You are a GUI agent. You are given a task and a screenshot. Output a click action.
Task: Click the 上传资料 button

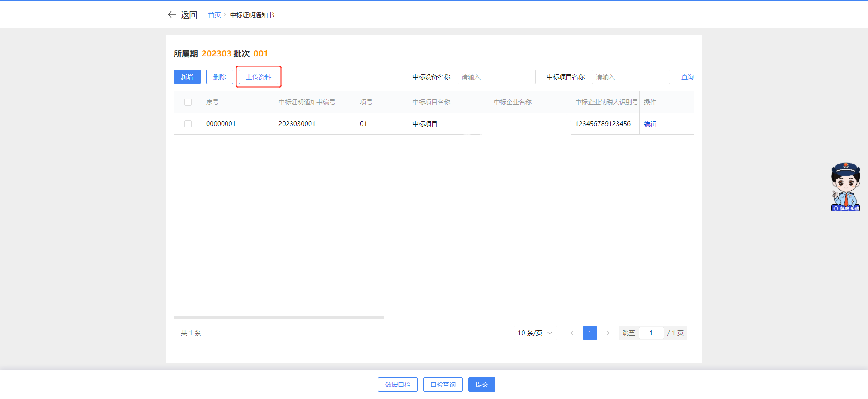click(259, 77)
